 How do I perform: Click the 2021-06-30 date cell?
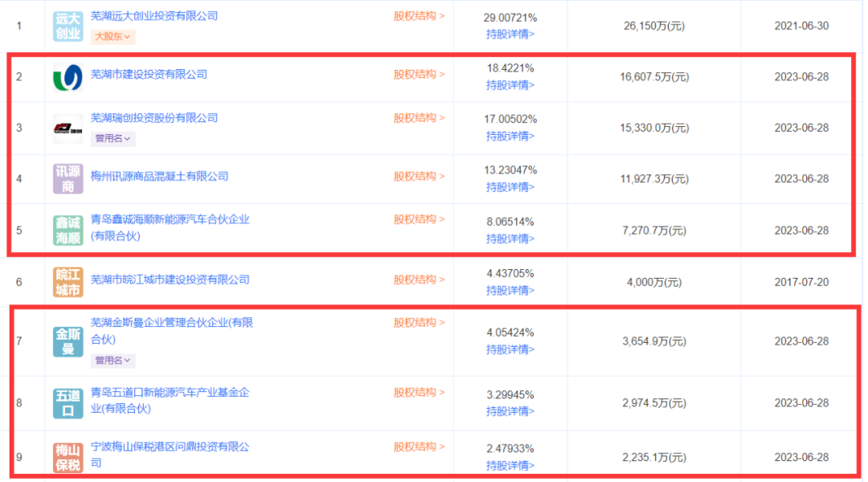801,26
